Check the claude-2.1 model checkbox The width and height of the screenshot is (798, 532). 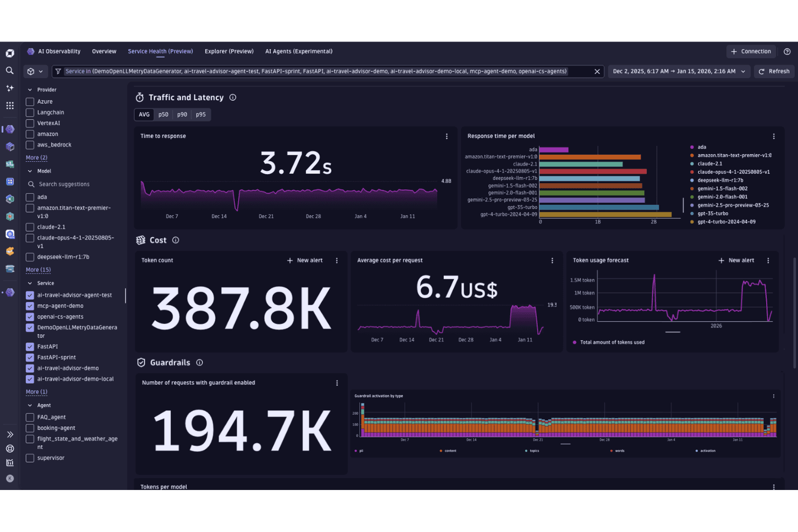coord(30,227)
